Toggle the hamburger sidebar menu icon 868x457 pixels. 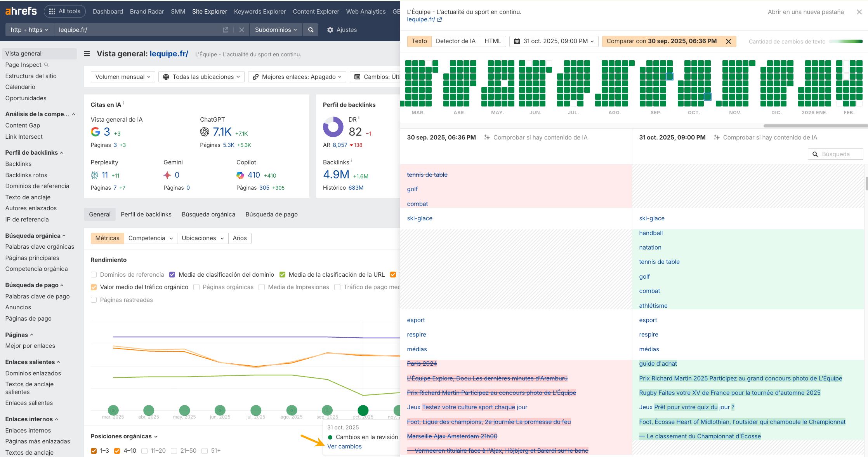[x=87, y=54]
